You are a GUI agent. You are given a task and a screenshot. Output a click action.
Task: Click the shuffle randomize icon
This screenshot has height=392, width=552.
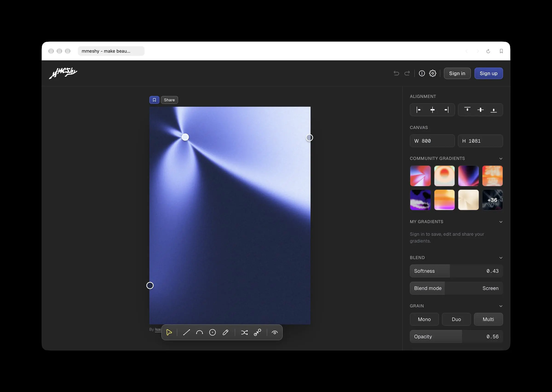pos(244,332)
